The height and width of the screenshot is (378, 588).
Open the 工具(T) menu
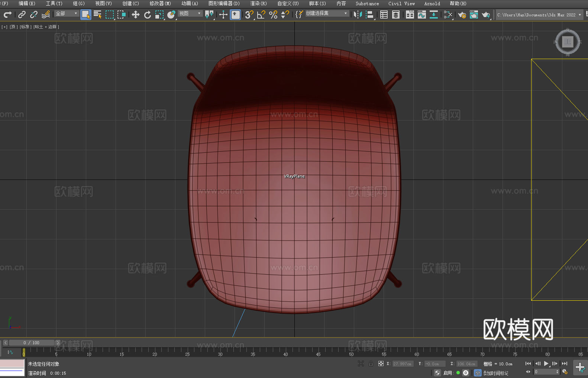pyautogui.click(x=54, y=3)
